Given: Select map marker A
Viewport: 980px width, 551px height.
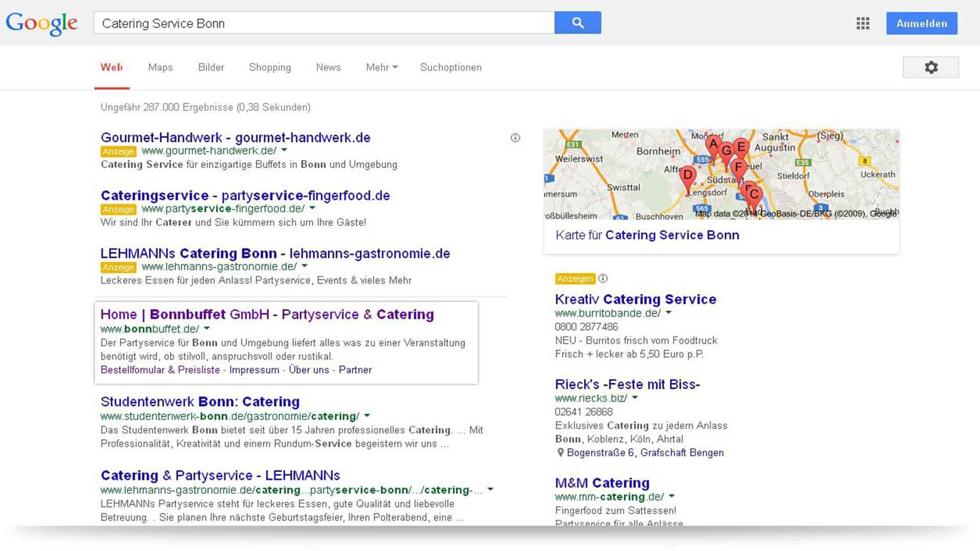Looking at the screenshot, I should point(713,146).
